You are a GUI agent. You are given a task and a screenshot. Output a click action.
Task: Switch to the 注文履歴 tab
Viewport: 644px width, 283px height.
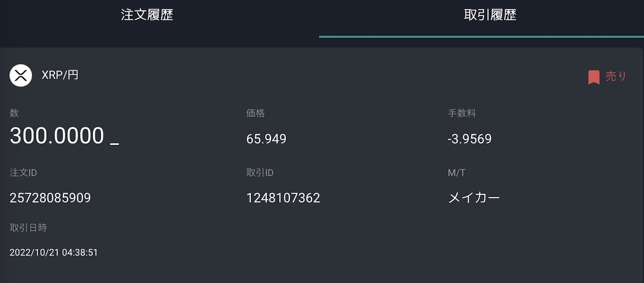click(147, 15)
